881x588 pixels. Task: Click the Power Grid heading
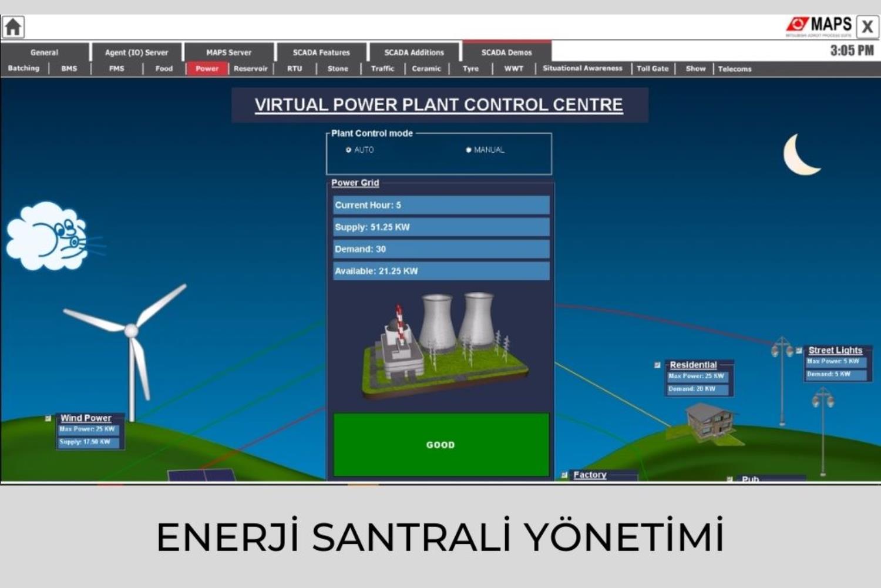(355, 183)
